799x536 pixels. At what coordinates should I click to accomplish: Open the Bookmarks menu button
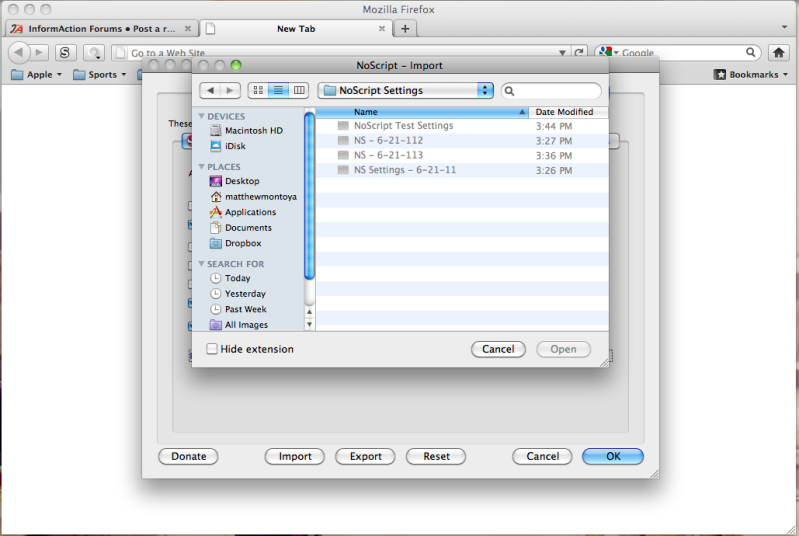(x=751, y=74)
